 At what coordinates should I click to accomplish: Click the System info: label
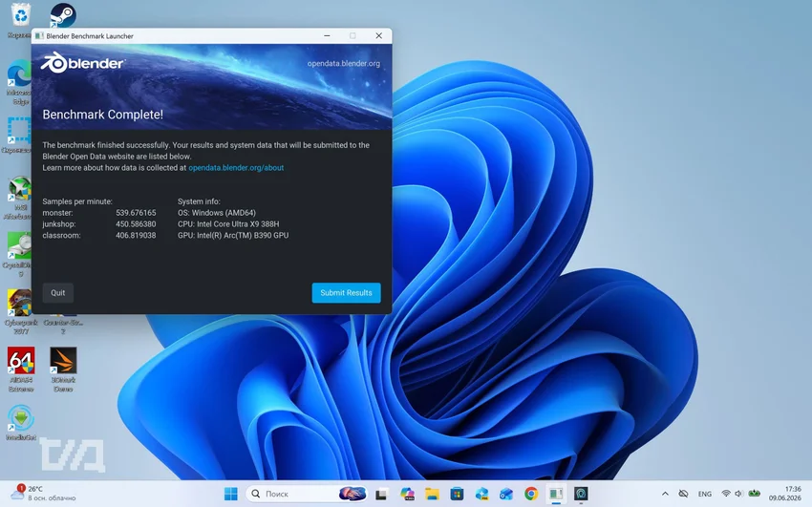pyautogui.click(x=199, y=201)
